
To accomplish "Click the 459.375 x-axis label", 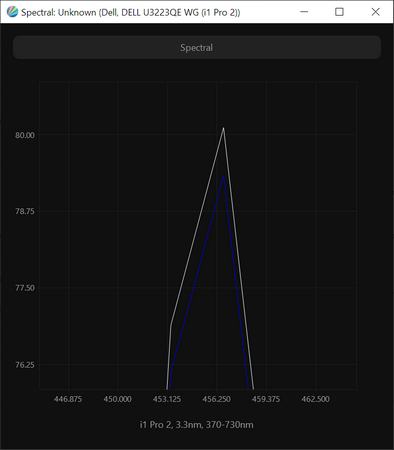I will pos(266,399).
